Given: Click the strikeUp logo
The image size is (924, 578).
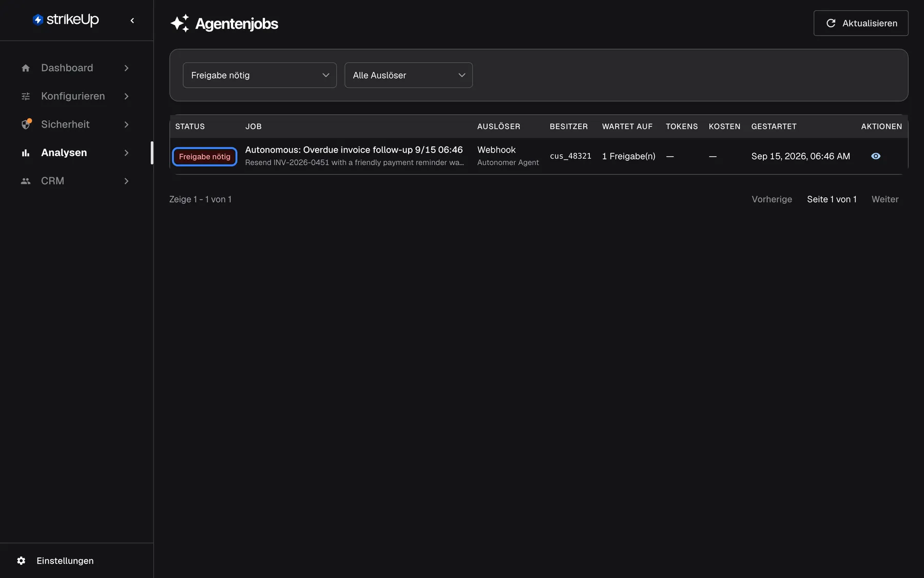Looking at the screenshot, I should tap(66, 20).
